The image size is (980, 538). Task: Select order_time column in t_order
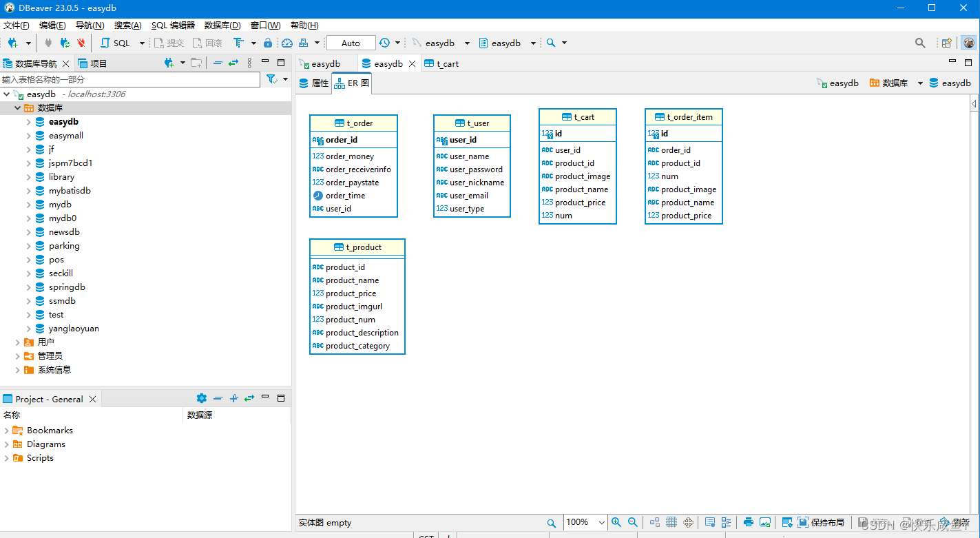tap(339, 196)
